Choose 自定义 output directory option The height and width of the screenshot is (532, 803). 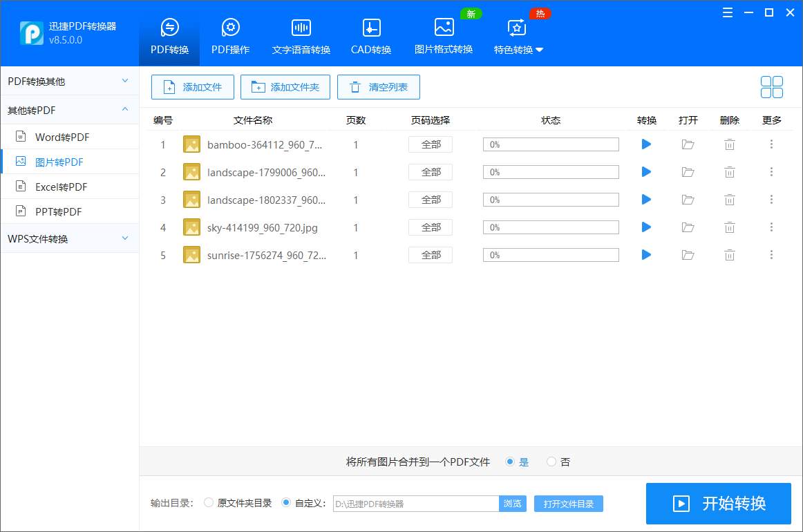[x=286, y=503]
